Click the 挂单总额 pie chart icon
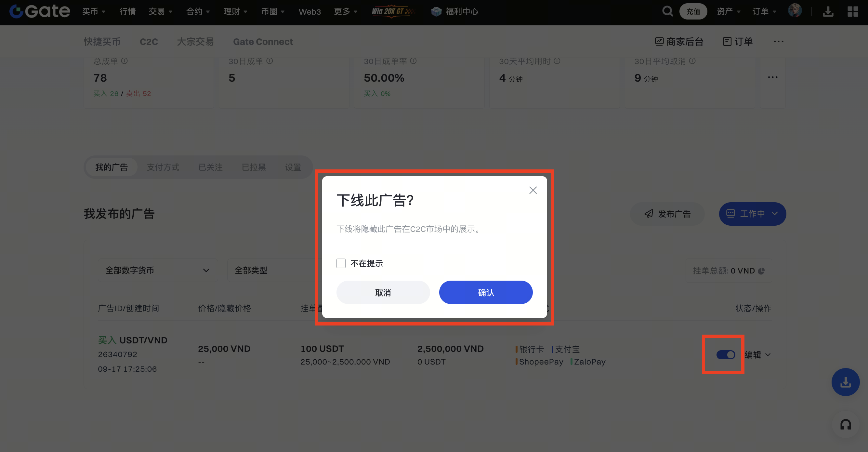Viewport: 868px width, 452px height. click(x=761, y=271)
